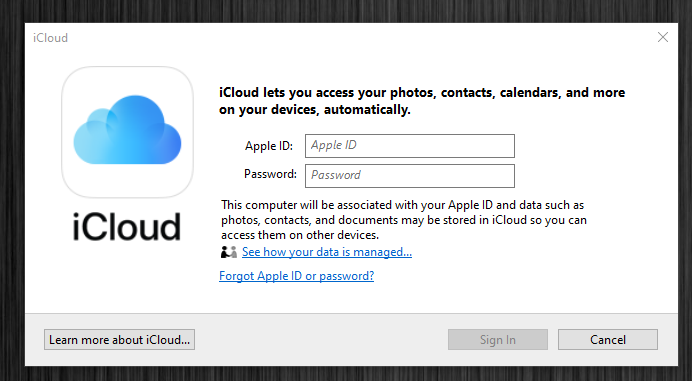Click the large iCloud wordmark below logo
Viewport: 692px width, 381px height.
pos(127,226)
